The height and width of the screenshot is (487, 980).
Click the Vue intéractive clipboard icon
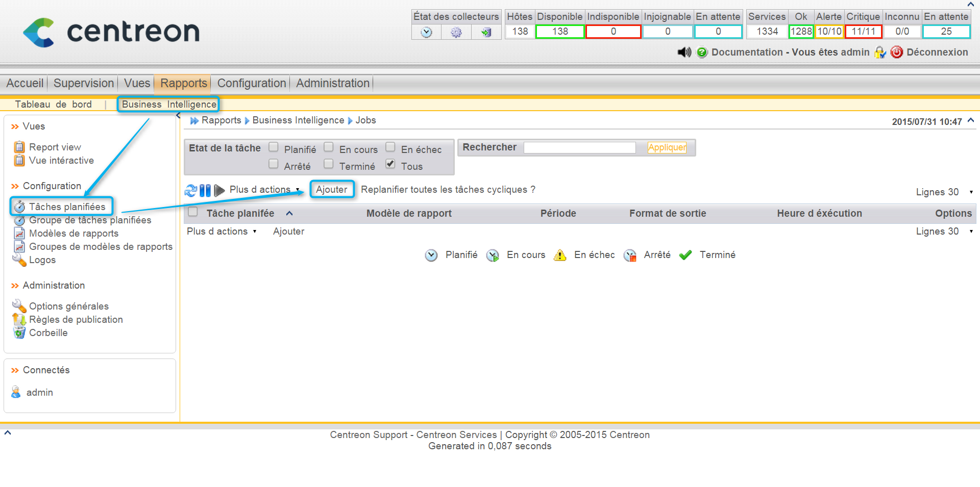pyautogui.click(x=19, y=160)
